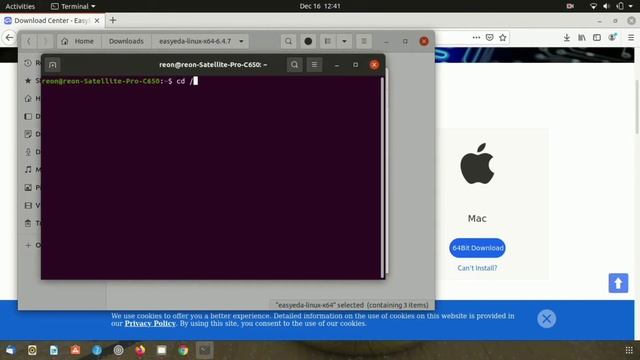
Task: Click the terminal command line
Action: tap(120, 81)
